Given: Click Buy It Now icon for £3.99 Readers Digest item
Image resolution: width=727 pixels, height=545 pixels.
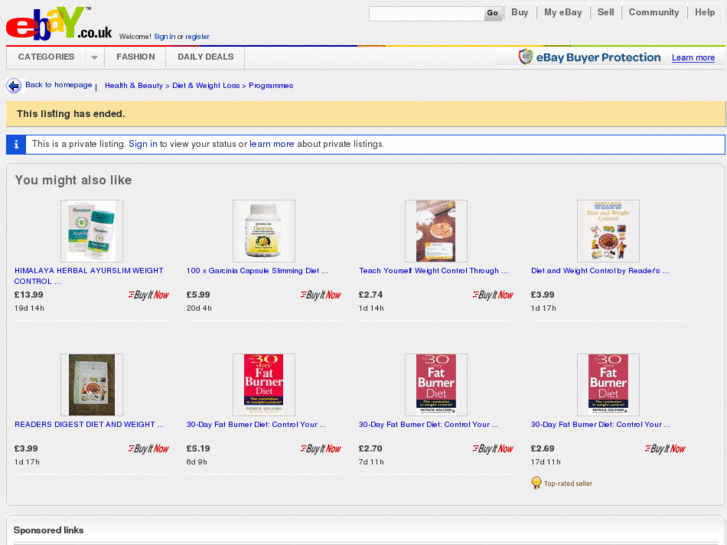Looking at the screenshot, I should point(148,449).
